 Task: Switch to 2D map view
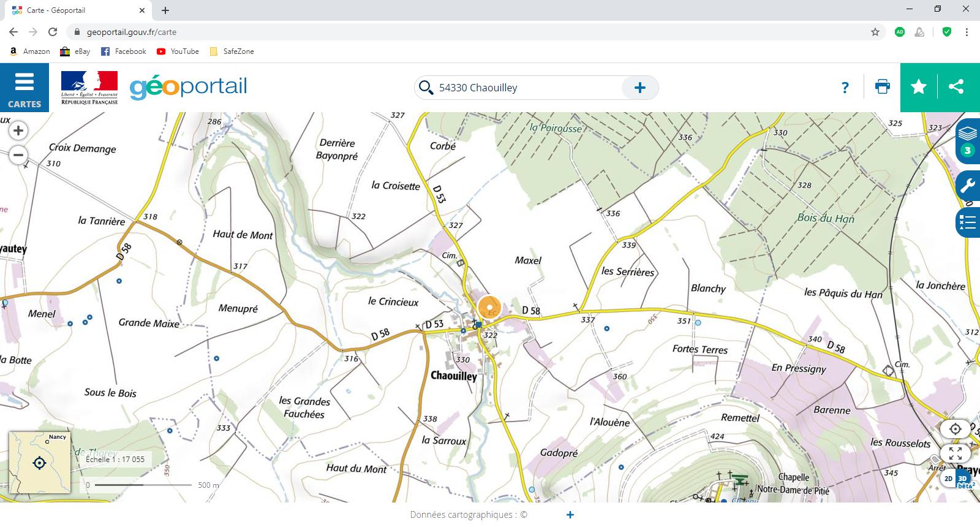[x=948, y=479]
